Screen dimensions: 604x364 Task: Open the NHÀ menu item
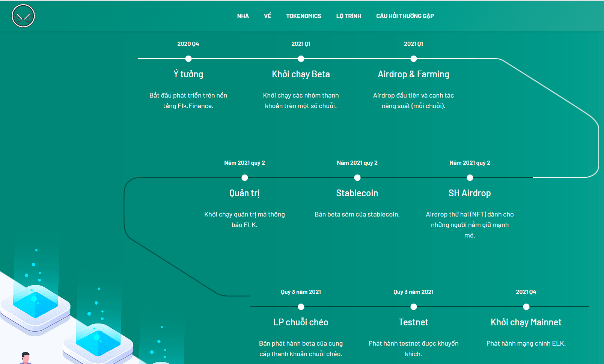(243, 16)
